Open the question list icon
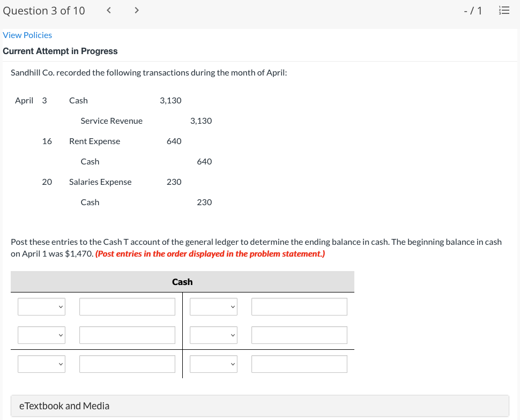 [504, 11]
